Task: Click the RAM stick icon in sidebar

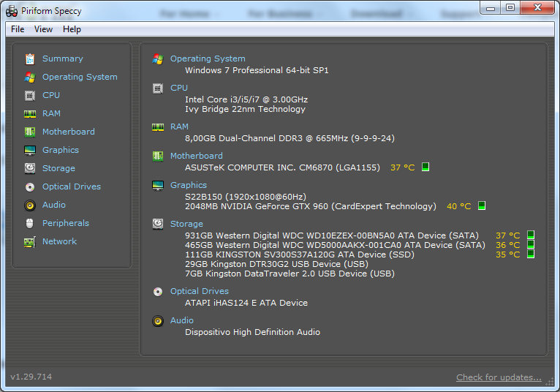Action: pyautogui.click(x=30, y=113)
